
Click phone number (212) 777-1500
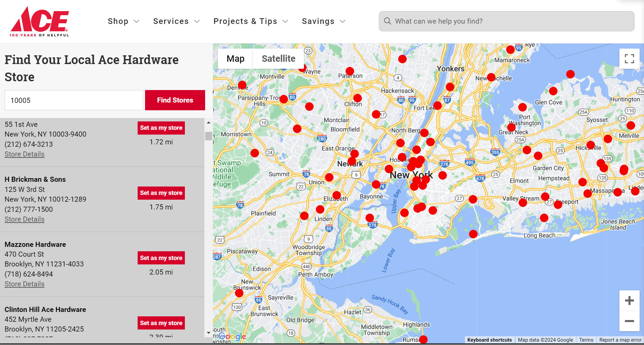(x=29, y=209)
